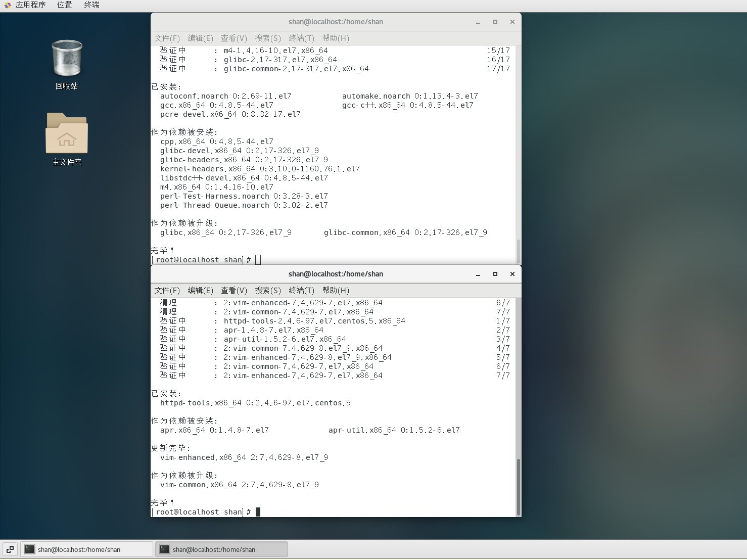Screen dimensions: 747x560
Task: Click 主文件夹 label under home folder
Action: tap(67, 162)
